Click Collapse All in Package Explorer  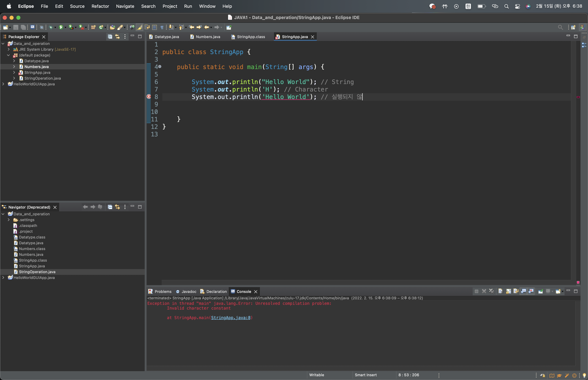110,37
